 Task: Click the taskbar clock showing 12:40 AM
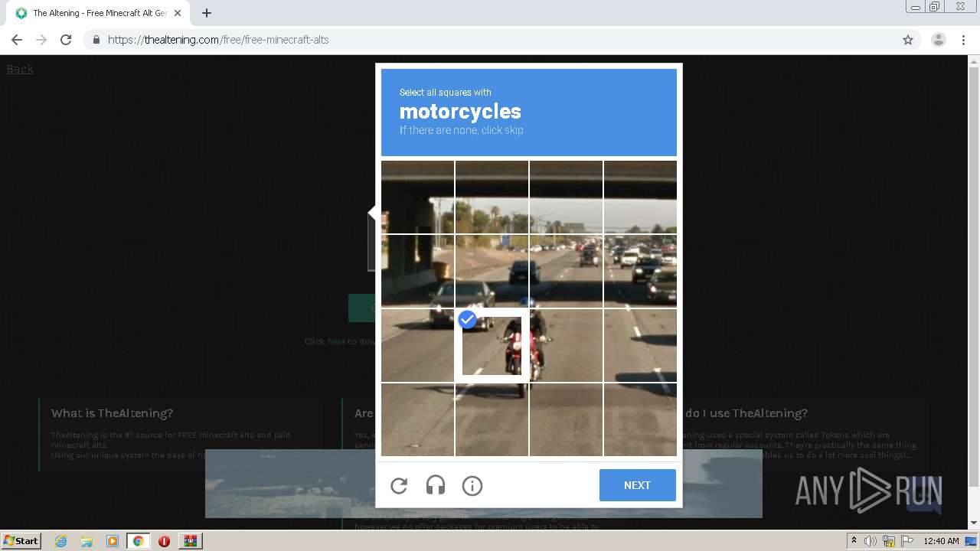[941, 541]
